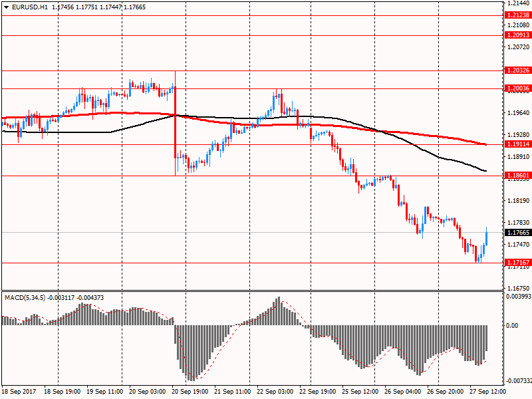Click the 18 Sep 19:00 time label
The height and width of the screenshot is (399, 532).
[x=62, y=392]
